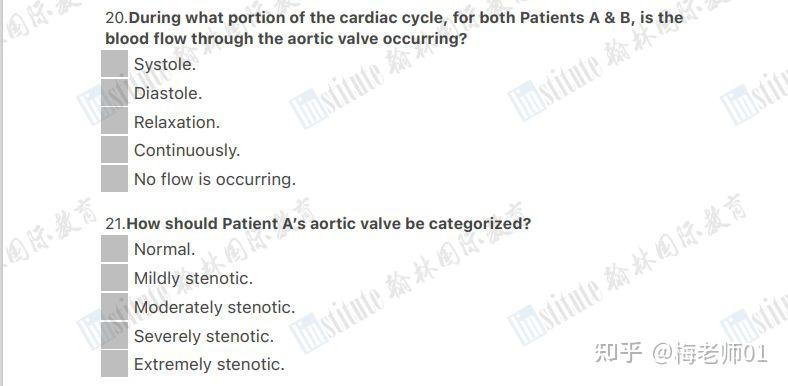Click the 'Normal.' answer label
The width and height of the screenshot is (788, 386).
(164, 249)
